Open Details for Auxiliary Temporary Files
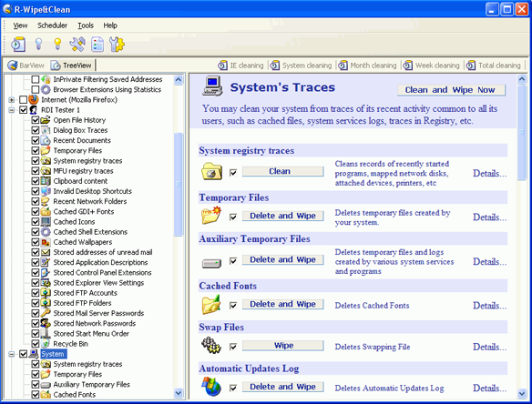532x404 pixels. click(x=489, y=262)
